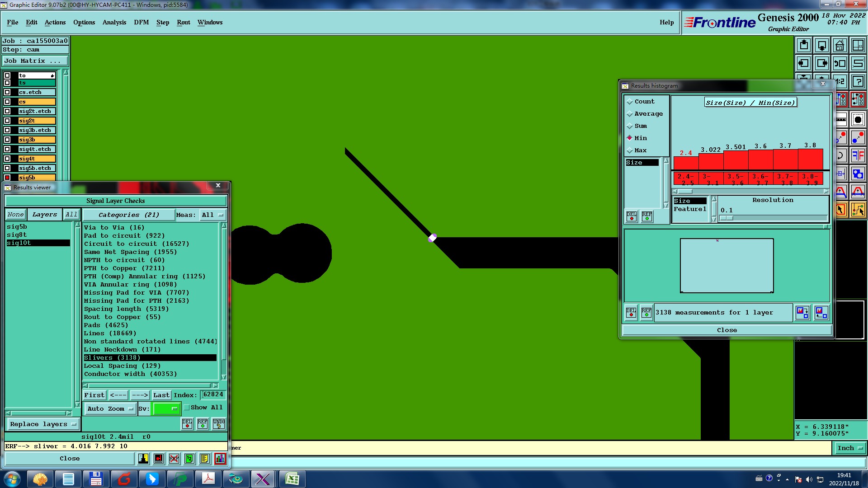Click the home view icon

point(840,45)
